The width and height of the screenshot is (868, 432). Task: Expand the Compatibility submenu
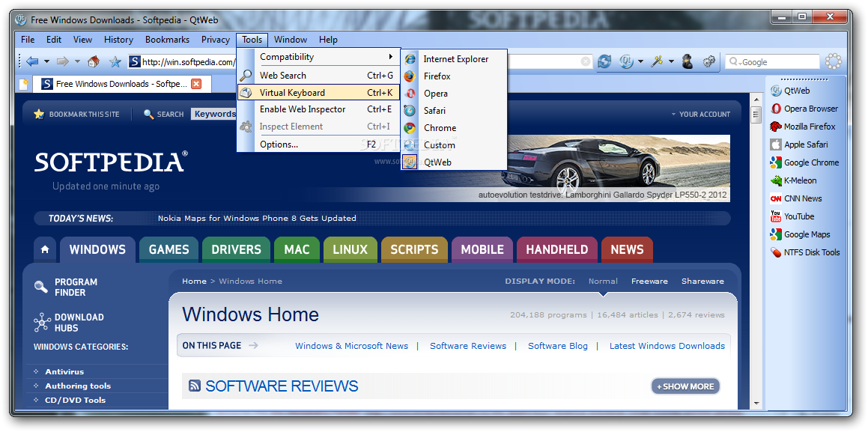point(318,57)
